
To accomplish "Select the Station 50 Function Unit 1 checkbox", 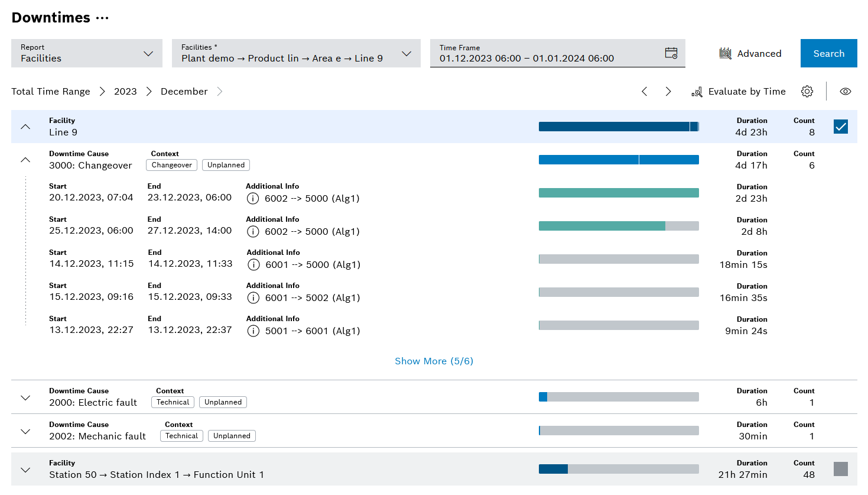I will tap(840, 468).
